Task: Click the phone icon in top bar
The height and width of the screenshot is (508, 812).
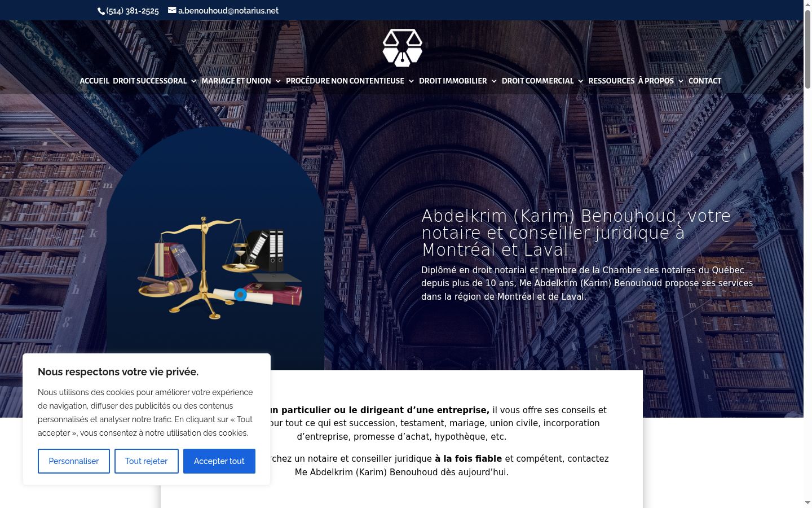Action: [101, 11]
